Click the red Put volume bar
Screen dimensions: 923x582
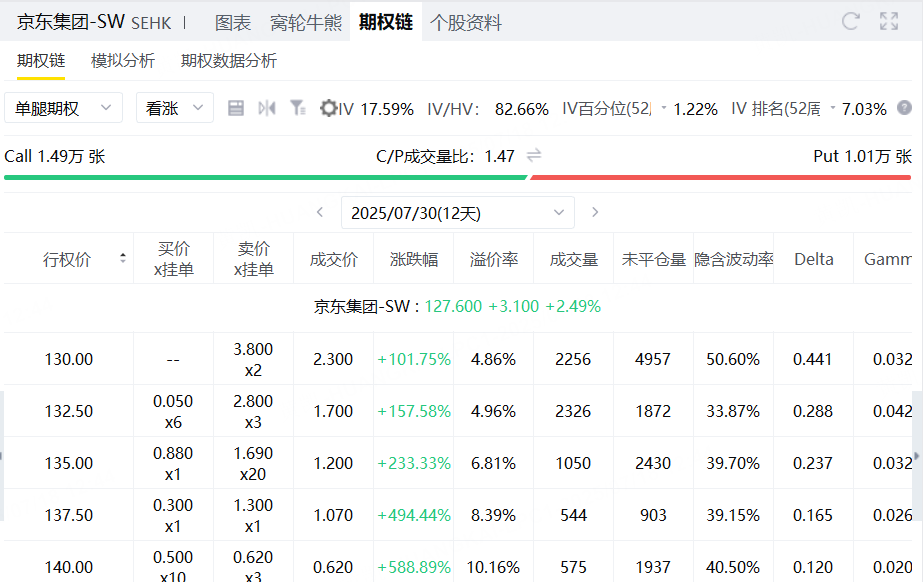tap(721, 177)
